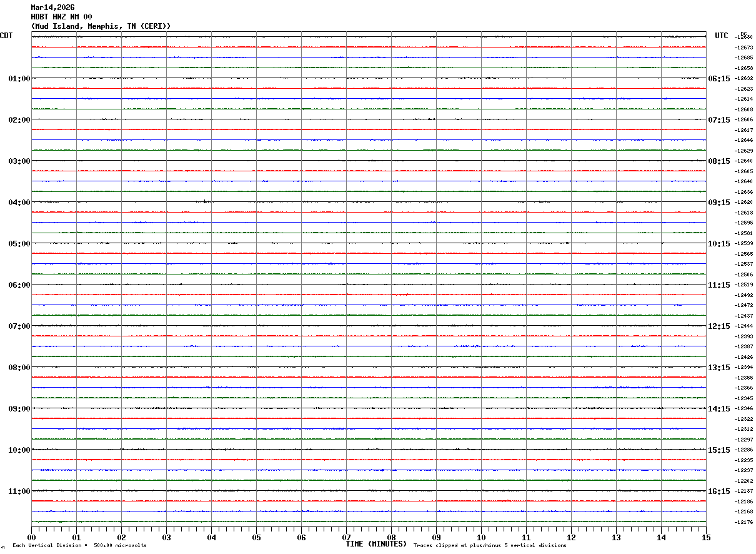The image size is (756, 554).
Task: Click the '10:00' CDT time label
Action: tap(19, 450)
